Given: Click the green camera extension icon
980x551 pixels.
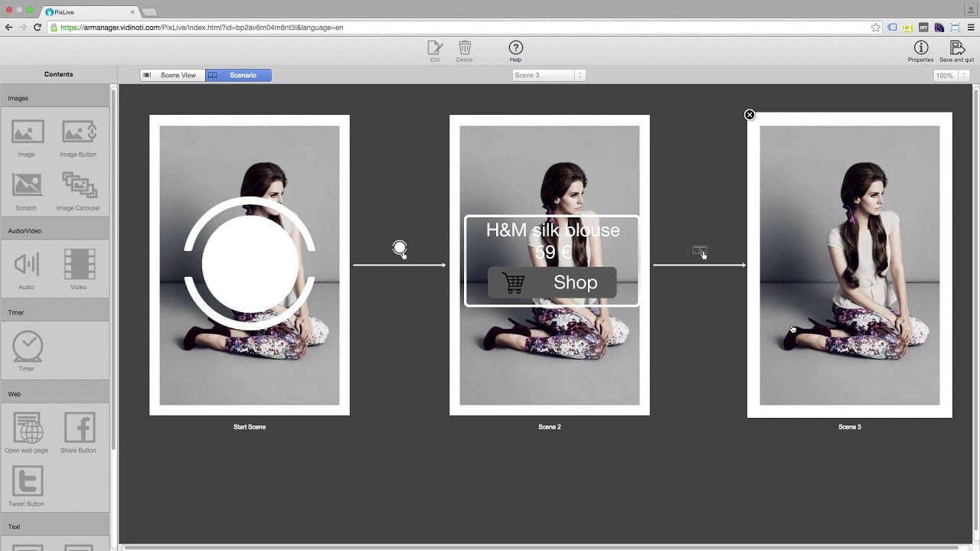Looking at the screenshot, I should tap(908, 28).
